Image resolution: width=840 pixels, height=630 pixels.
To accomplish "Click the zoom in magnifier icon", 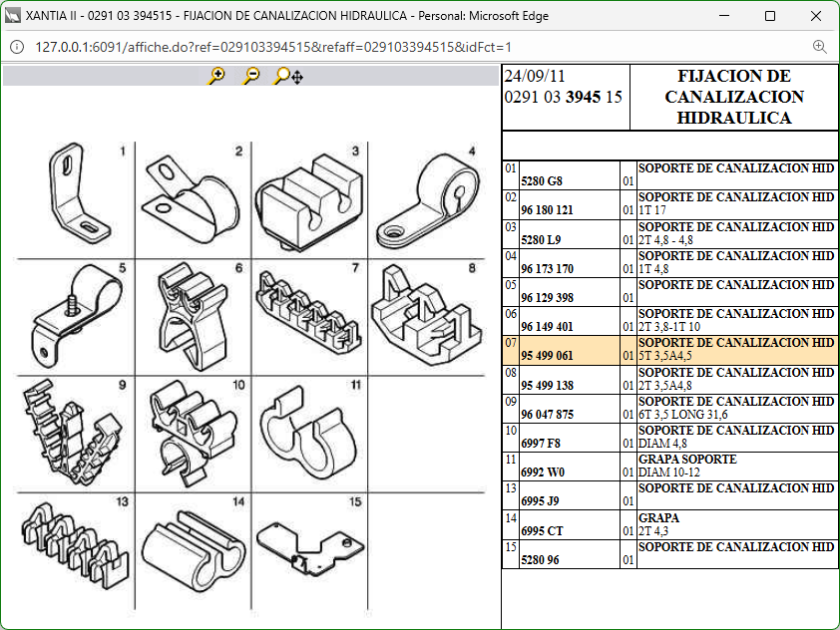I will [x=216, y=76].
